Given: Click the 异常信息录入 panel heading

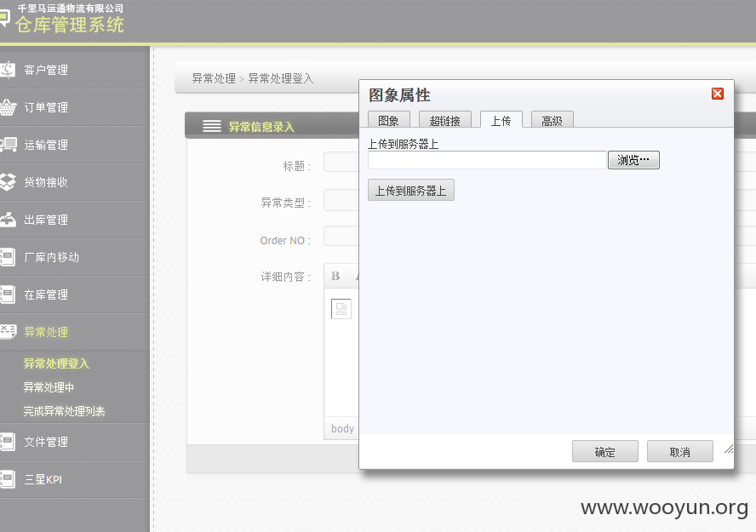Looking at the screenshot, I should click(x=261, y=127).
